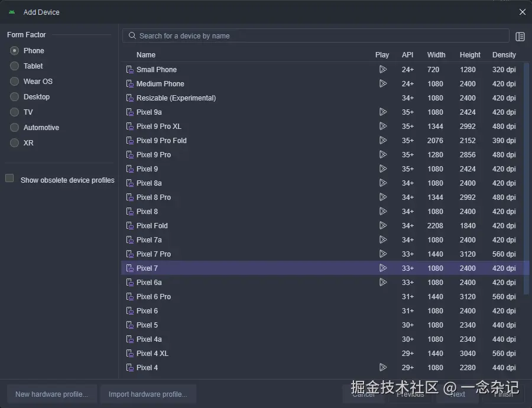
Task: Sort by the API column header
Action: click(407, 54)
